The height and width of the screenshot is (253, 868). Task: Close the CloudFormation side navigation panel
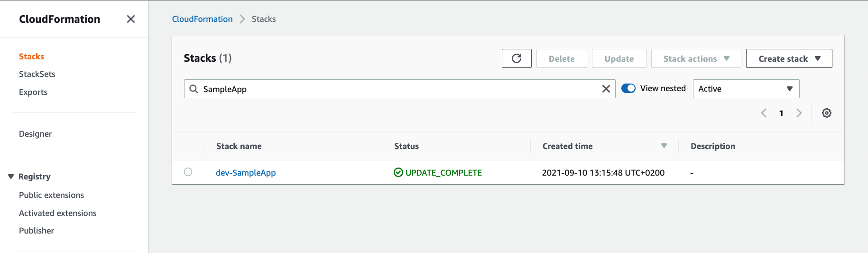pyautogui.click(x=131, y=19)
